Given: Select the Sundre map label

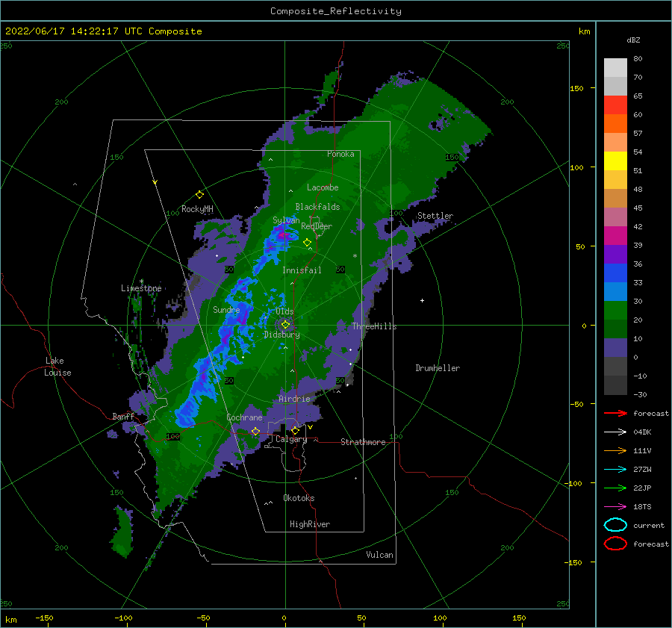Looking at the screenshot, I should pyautogui.click(x=226, y=309).
